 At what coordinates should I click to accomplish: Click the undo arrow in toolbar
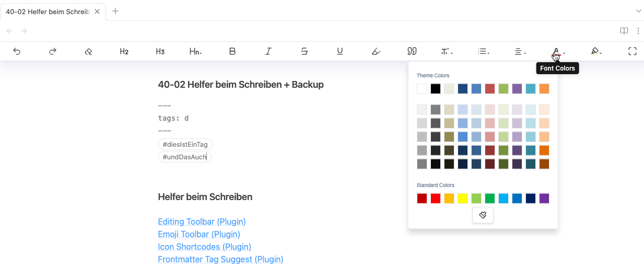17,51
